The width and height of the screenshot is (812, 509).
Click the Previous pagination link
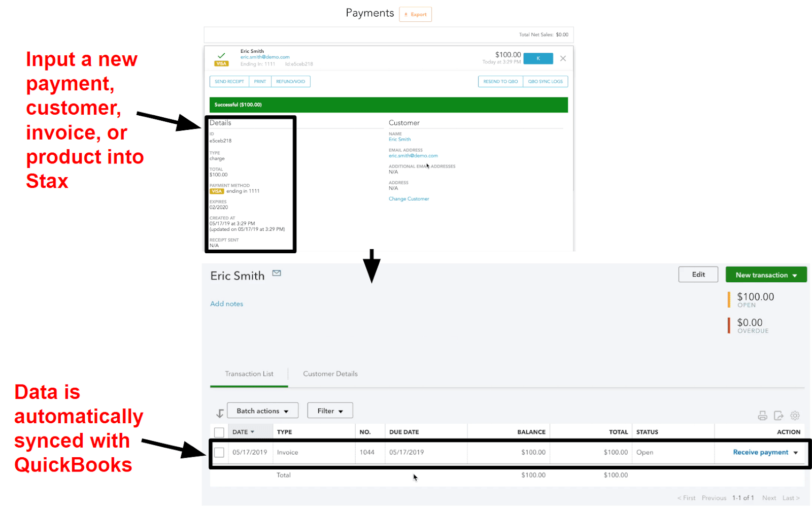[714, 498]
